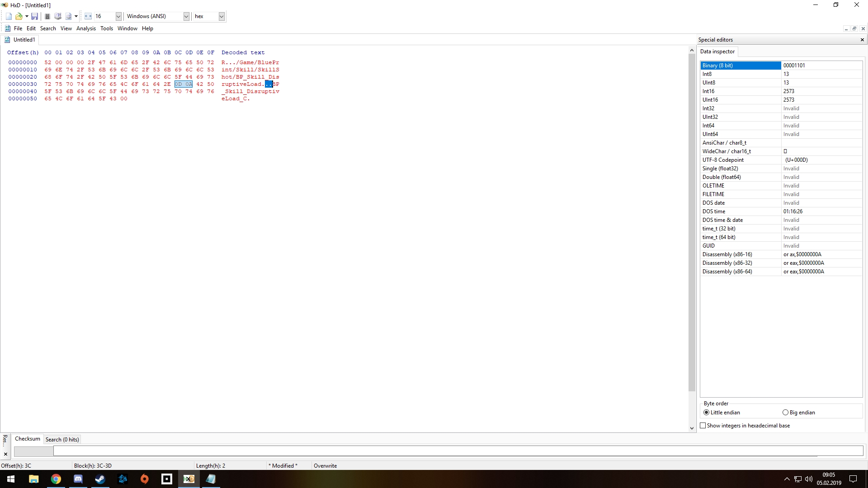This screenshot has height=488, width=868.
Task: Select the Little endian byte order
Action: coord(707,413)
